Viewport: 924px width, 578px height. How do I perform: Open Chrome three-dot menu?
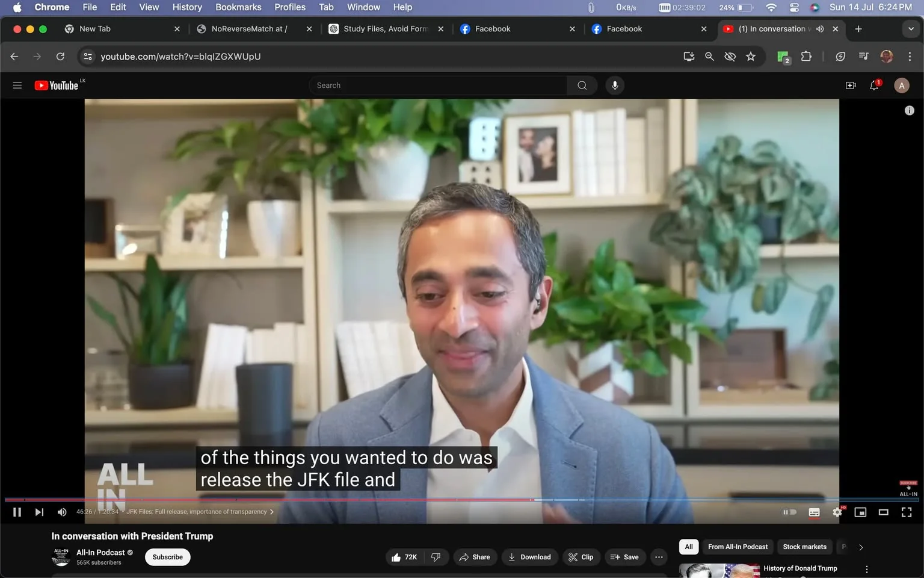[x=909, y=57]
